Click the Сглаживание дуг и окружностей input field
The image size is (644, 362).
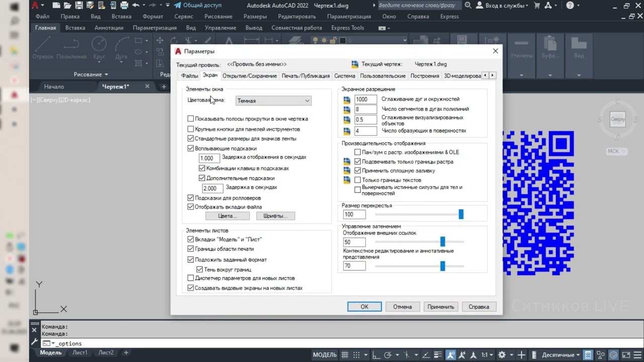coord(365,100)
